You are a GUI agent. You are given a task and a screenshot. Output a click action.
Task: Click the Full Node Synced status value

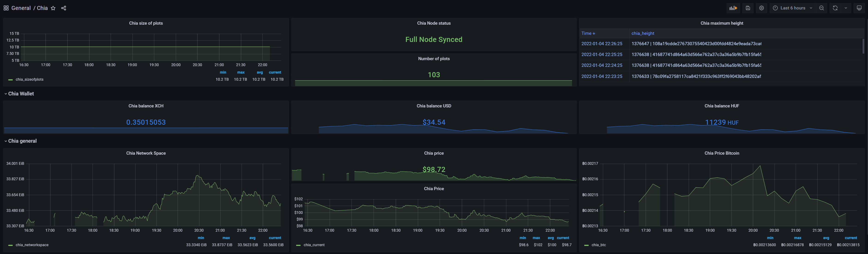pyautogui.click(x=434, y=39)
